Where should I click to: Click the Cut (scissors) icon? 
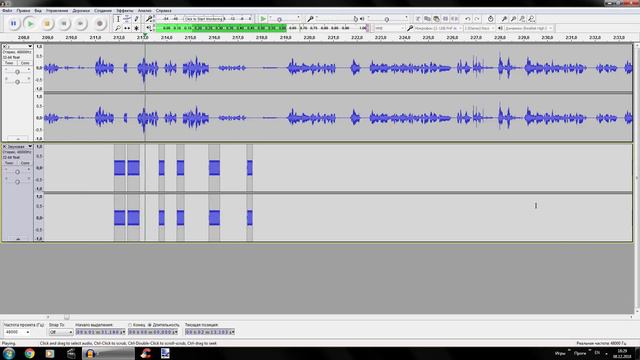418,19
